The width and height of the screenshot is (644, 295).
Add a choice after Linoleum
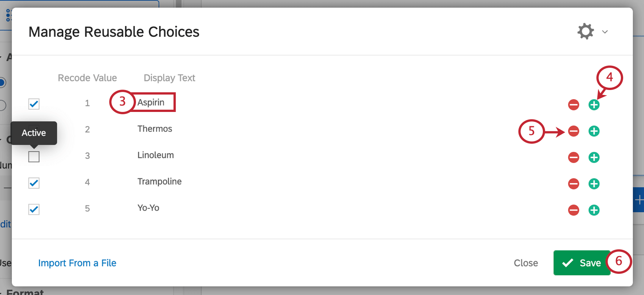pyautogui.click(x=594, y=158)
